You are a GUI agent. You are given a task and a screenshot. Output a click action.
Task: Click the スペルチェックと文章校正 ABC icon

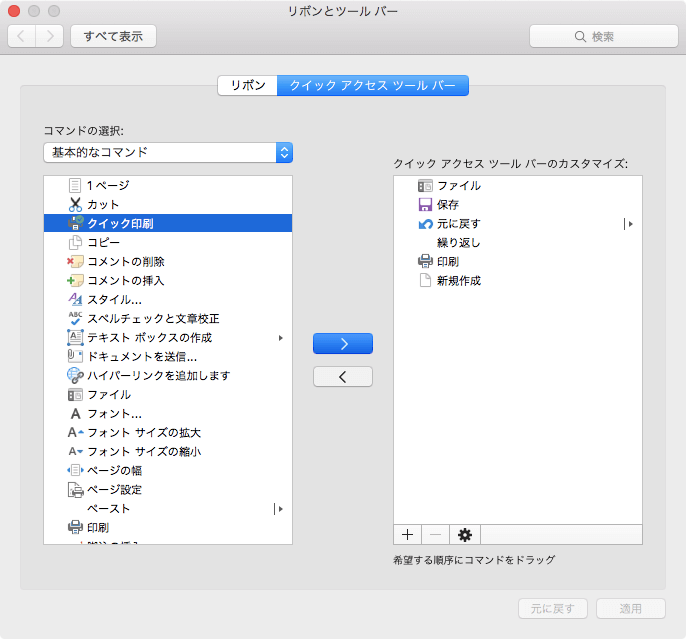[75, 318]
